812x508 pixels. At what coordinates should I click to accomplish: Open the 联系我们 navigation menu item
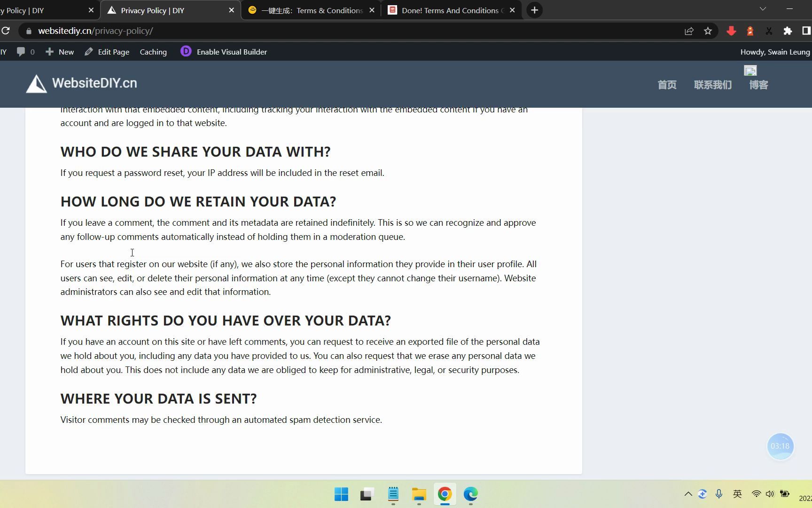tap(712, 85)
